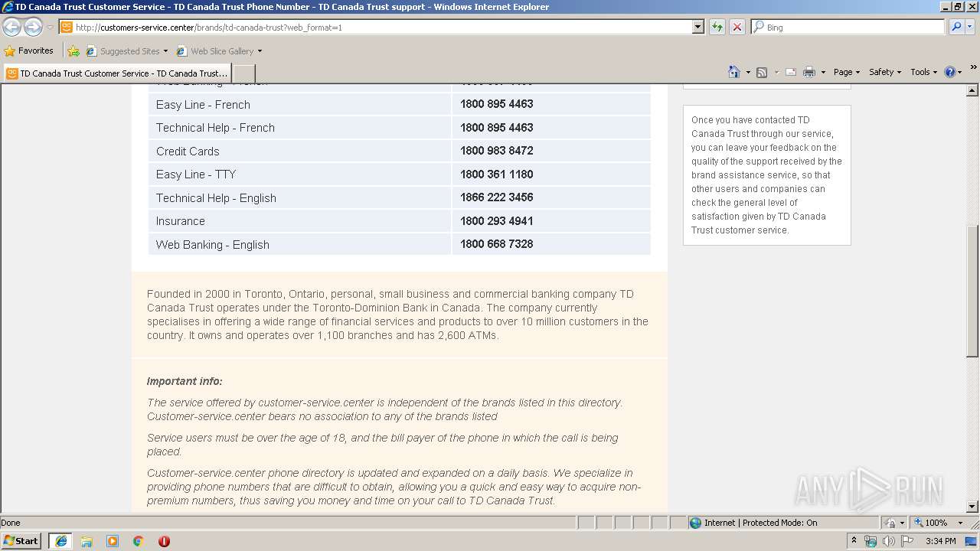
Task: Stop loading with the red X icon
Action: [x=737, y=27]
